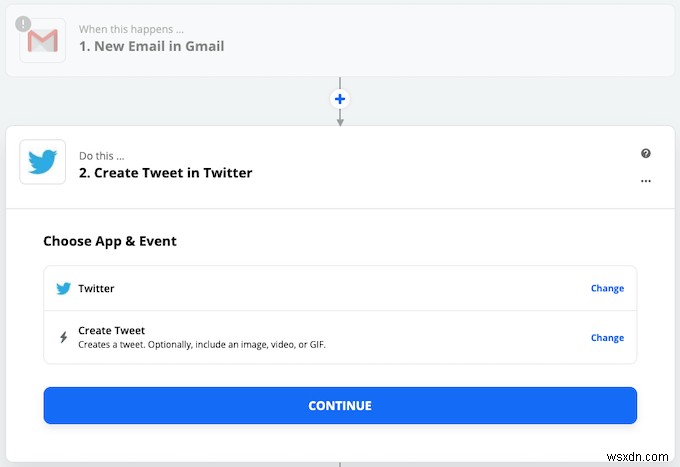Expand the New Email in Gmail step
680x467 pixels.
152,46
